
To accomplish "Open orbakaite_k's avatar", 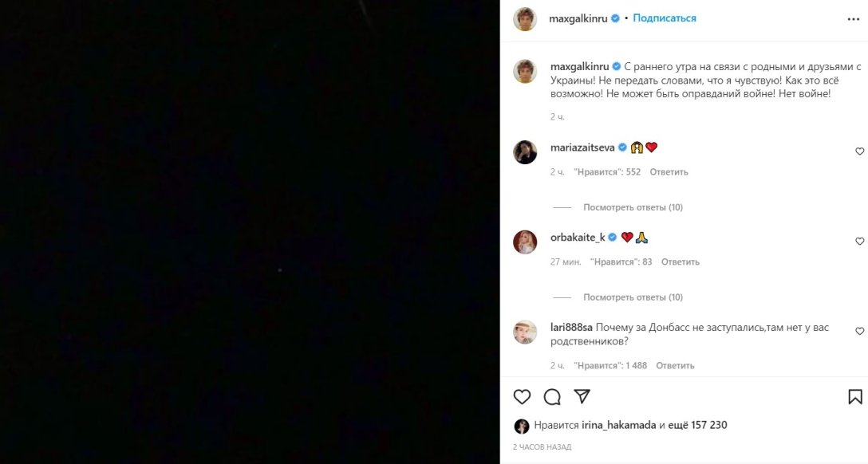I will [525, 242].
